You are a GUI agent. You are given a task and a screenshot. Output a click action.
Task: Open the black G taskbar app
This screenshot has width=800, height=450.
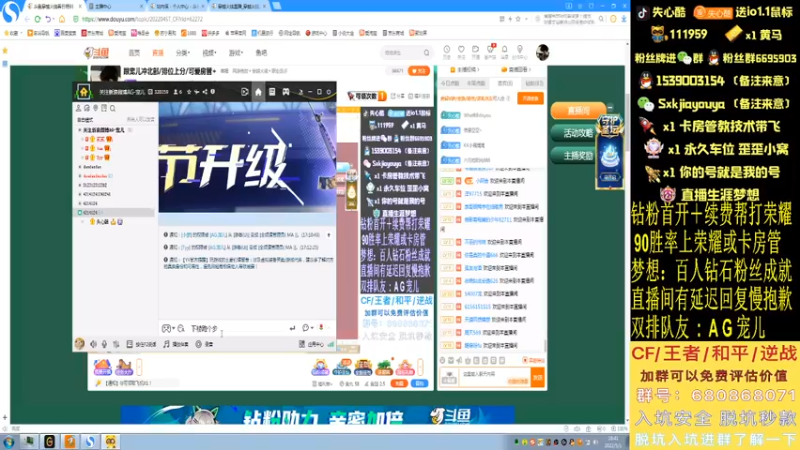(49, 441)
